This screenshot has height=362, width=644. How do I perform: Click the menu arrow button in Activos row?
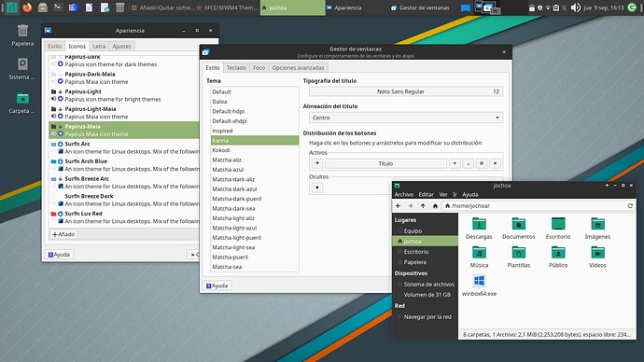point(317,163)
